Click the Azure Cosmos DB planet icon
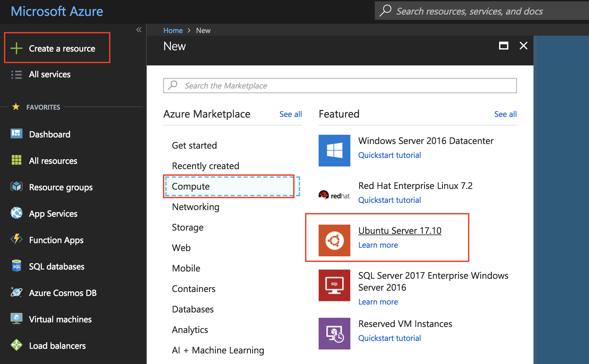 [x=16, y=292]
